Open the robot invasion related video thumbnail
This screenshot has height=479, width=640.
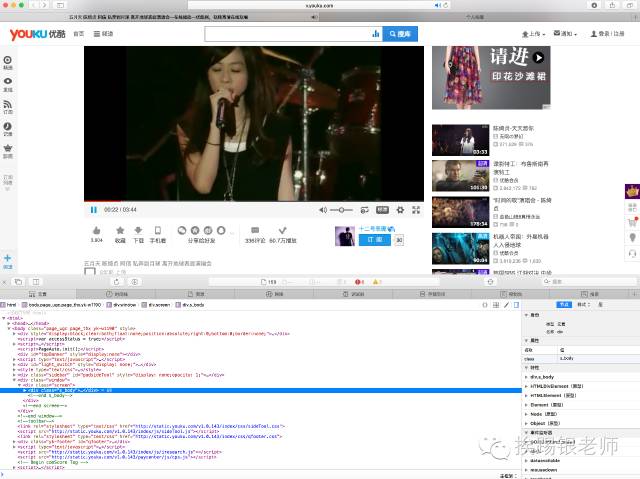[460, 249]
